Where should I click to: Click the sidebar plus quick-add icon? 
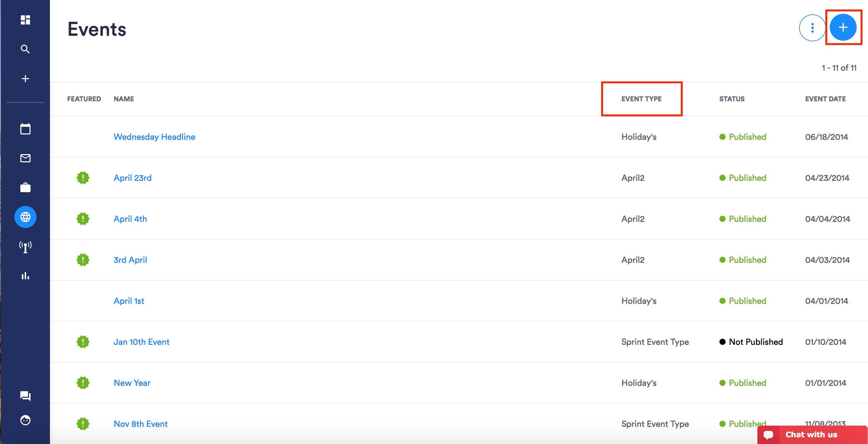(25, 79)
